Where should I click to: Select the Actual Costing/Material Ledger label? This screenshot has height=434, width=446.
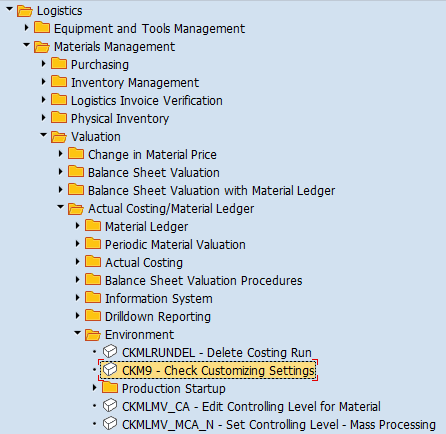point(171,209)
